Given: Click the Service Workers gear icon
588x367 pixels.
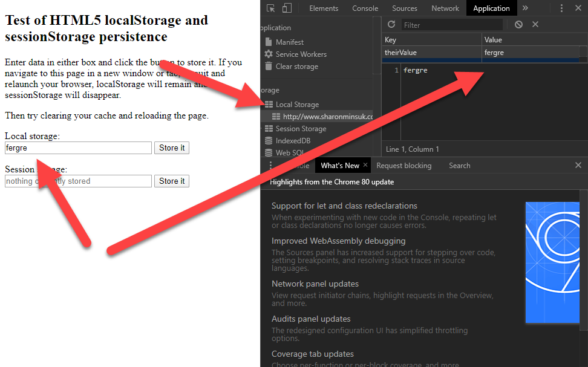Looking at the screenshot, I should [x=268, y=54].
